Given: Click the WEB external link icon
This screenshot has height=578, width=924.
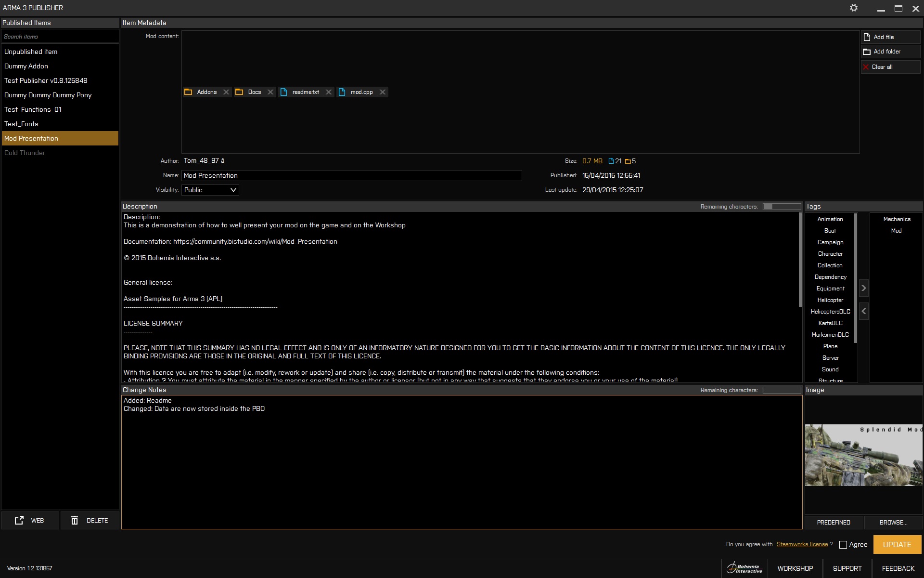Looking at the screenshot, I should coord(20,520).
